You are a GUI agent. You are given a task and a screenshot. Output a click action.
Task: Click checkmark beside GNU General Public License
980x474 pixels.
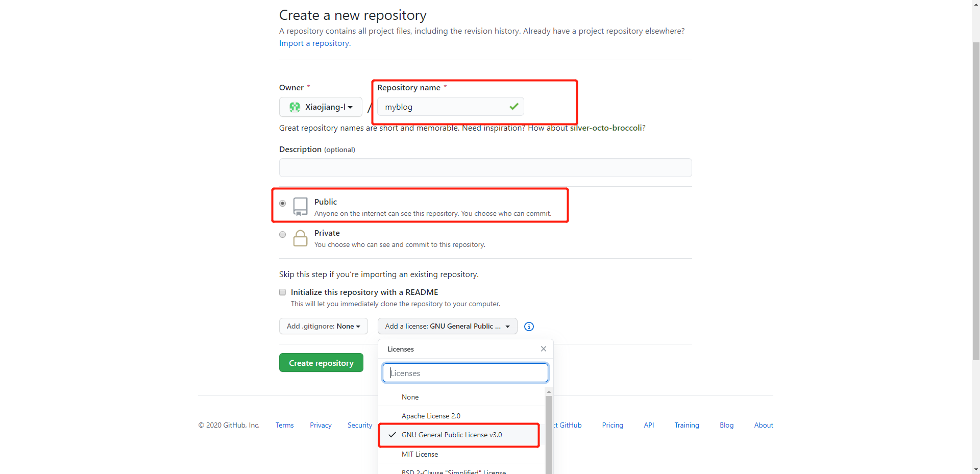click(392, 435)
